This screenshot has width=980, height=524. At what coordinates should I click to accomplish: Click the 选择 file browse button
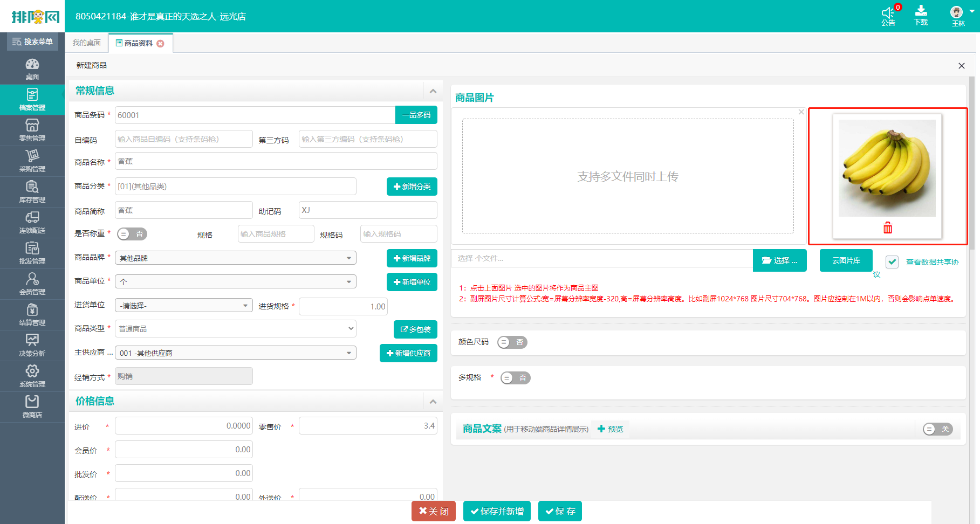pyautogui.click(x=780, y=260)
